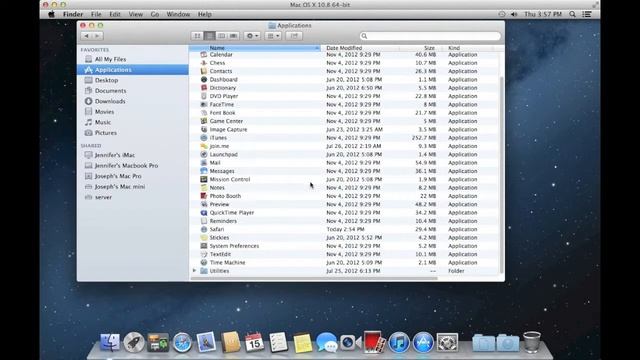Switch Finder to icon view

198,36
